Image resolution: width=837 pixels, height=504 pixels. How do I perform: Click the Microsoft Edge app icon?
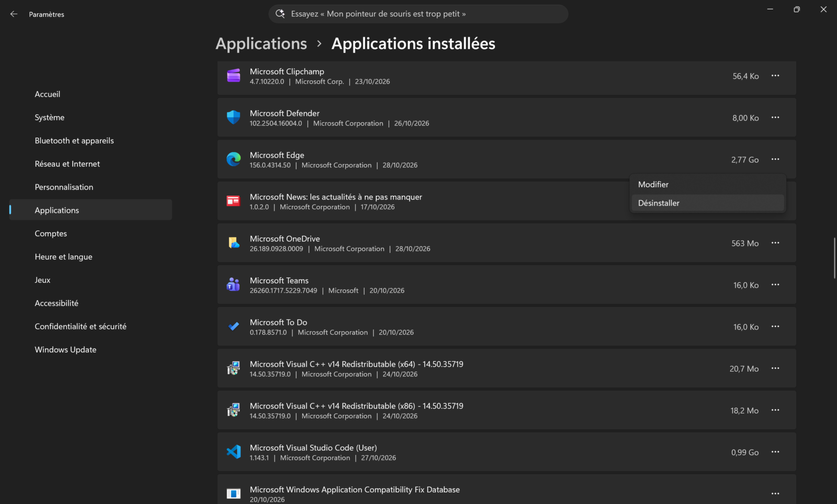pyautogui.click(x=233, y=159)
